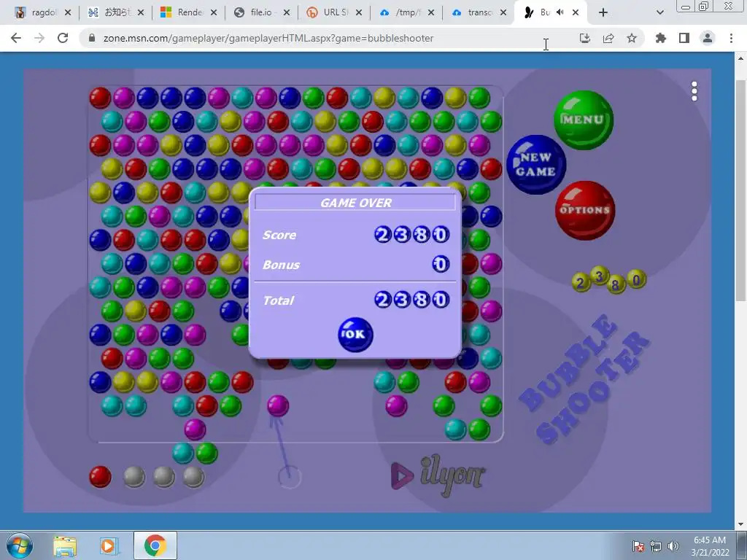Launch Windows Media Player from taskbar
This screenshot has width=747, height=560.
[109, 545]
